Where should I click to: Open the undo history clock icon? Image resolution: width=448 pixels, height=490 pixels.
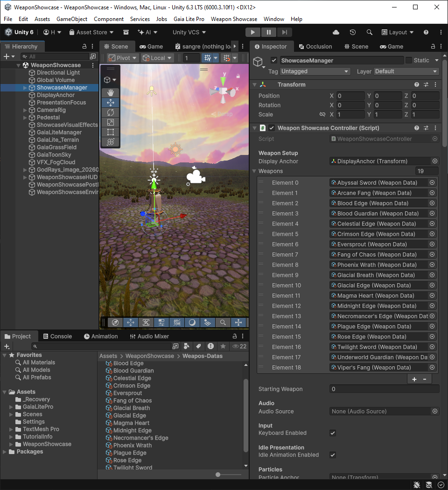pos(353,32)
